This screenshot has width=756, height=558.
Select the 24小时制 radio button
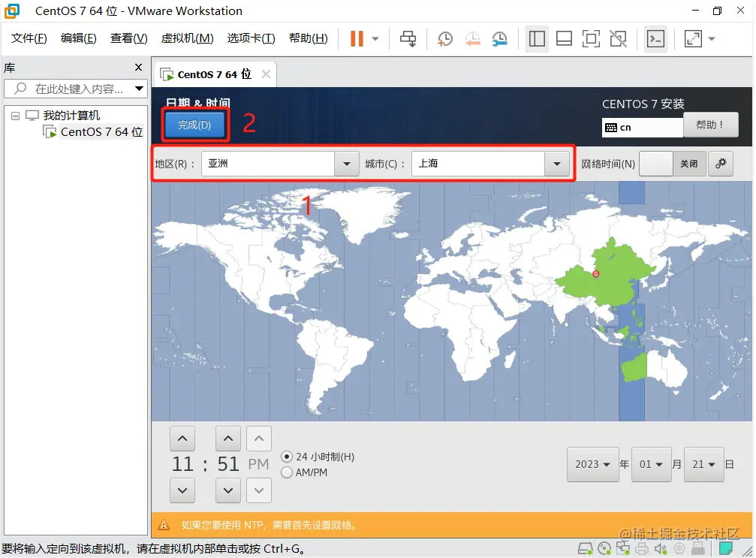pyautogui.click(x=286, y=457)
